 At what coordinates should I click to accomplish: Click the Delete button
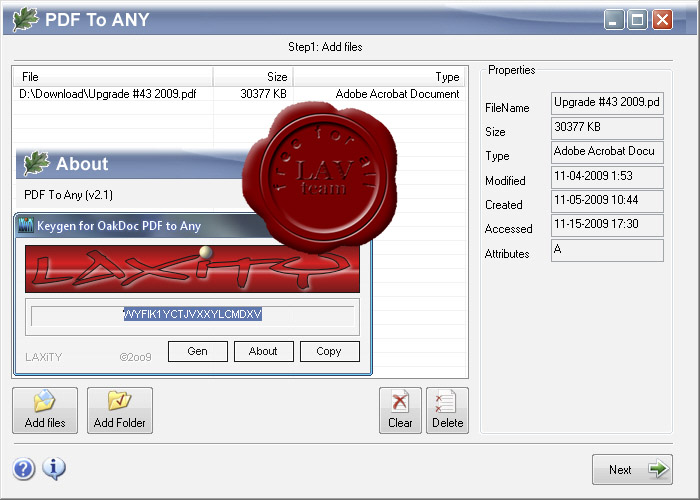coord(447,410)
